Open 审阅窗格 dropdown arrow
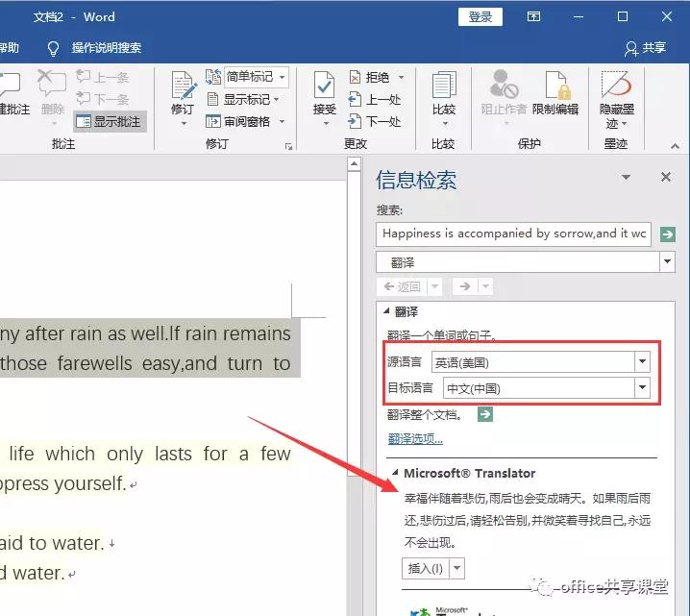Screen dimensions: 690x616 [282, 121]
